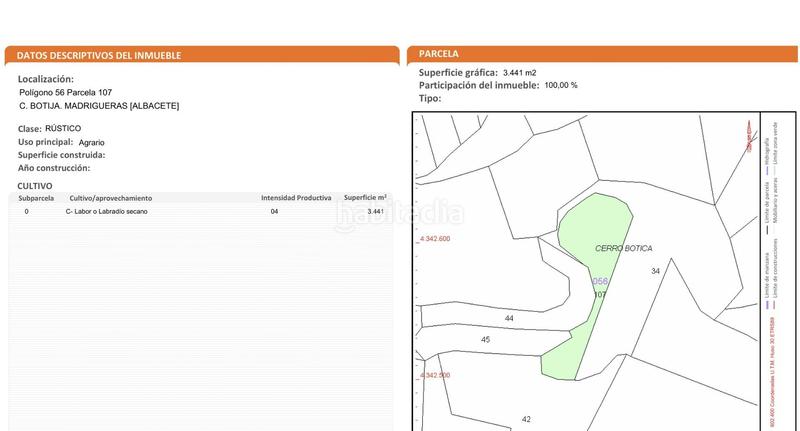Select parcel number 45 on the map
This screenshot has width=800, height=431.
coord(486,340)
